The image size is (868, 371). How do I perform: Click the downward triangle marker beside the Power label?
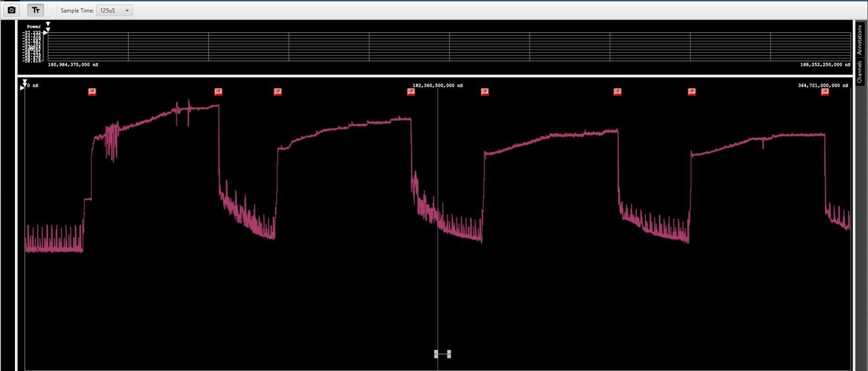48,24
